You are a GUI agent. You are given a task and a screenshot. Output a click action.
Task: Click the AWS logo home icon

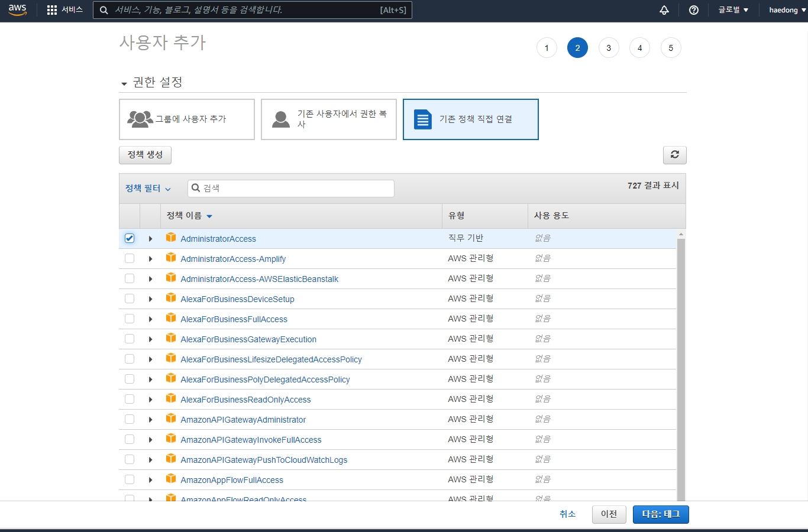[17, 10]
